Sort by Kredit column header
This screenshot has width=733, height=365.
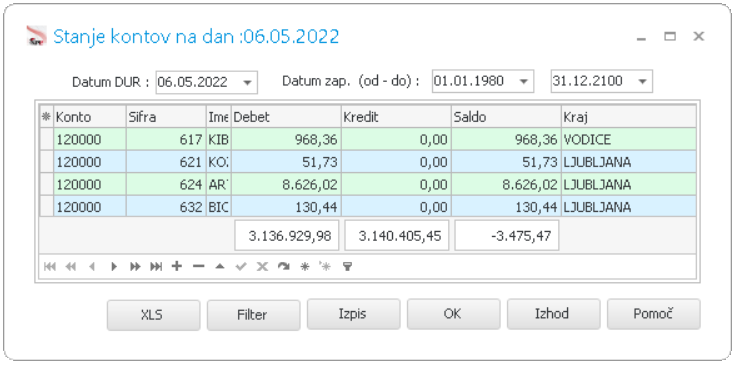point(396,117)
